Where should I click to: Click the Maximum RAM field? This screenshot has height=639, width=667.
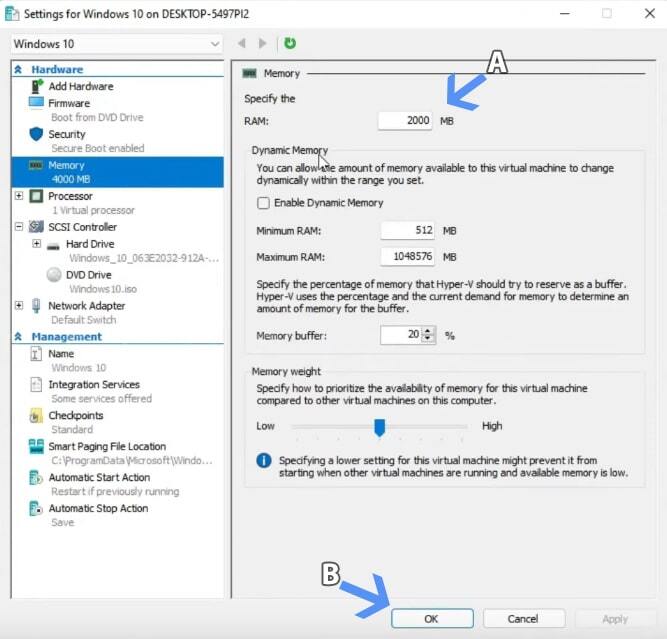(x=408, y=257)
